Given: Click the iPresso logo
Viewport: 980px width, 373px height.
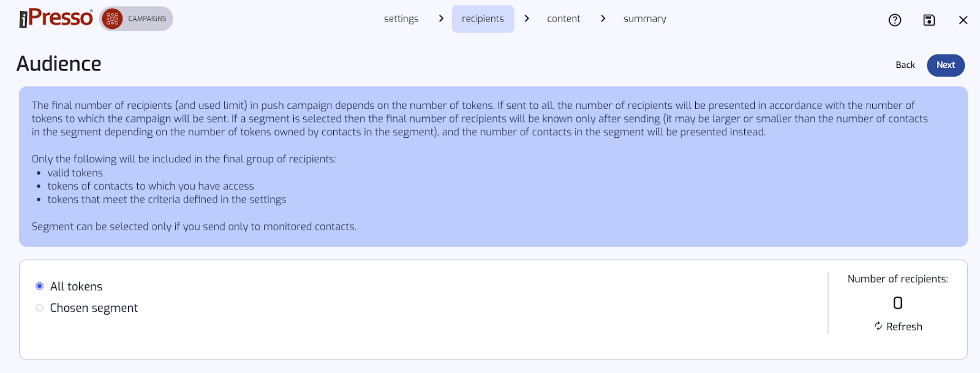Looking at the screenshot, I should point(56,18).
